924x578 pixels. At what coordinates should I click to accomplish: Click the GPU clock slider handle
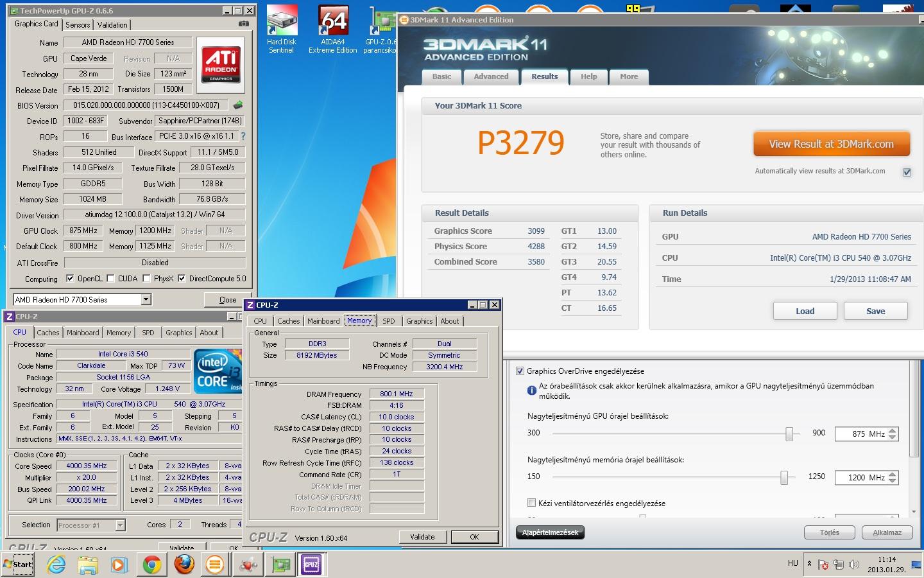789,434
